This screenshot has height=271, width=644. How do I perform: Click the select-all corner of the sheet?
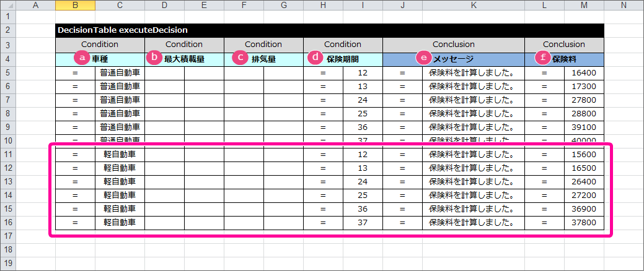pos(8,5)
